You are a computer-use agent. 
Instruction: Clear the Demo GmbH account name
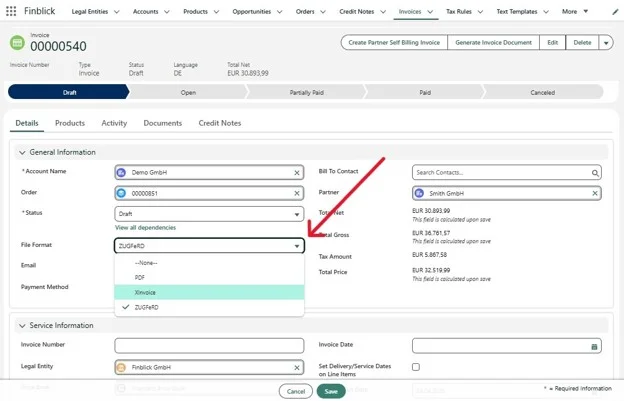point(297,173)
